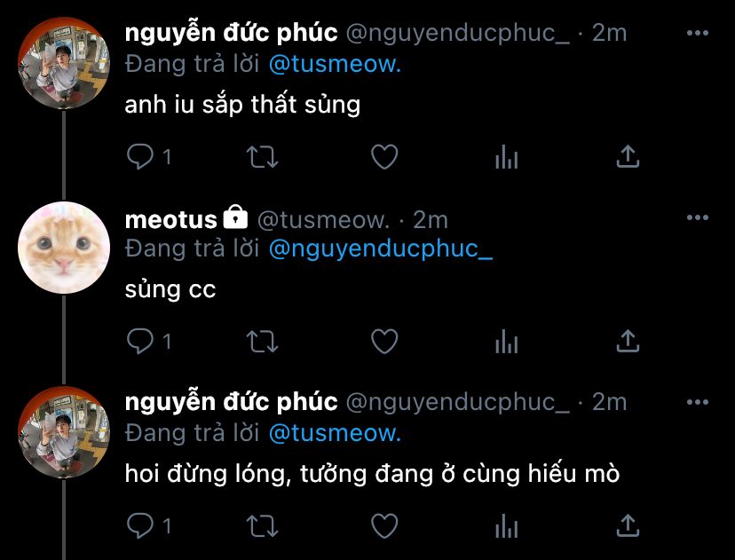The height and width of the screenshot is (560, 735).
Task: Open meotus's cat profile picture
Action: click(64, 248)
